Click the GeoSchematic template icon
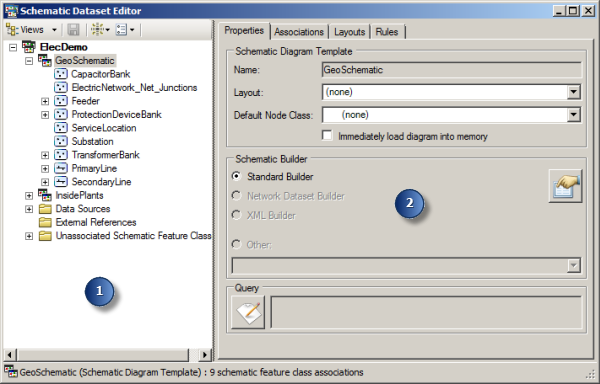 pyautogui.click(x=45, y=60)
